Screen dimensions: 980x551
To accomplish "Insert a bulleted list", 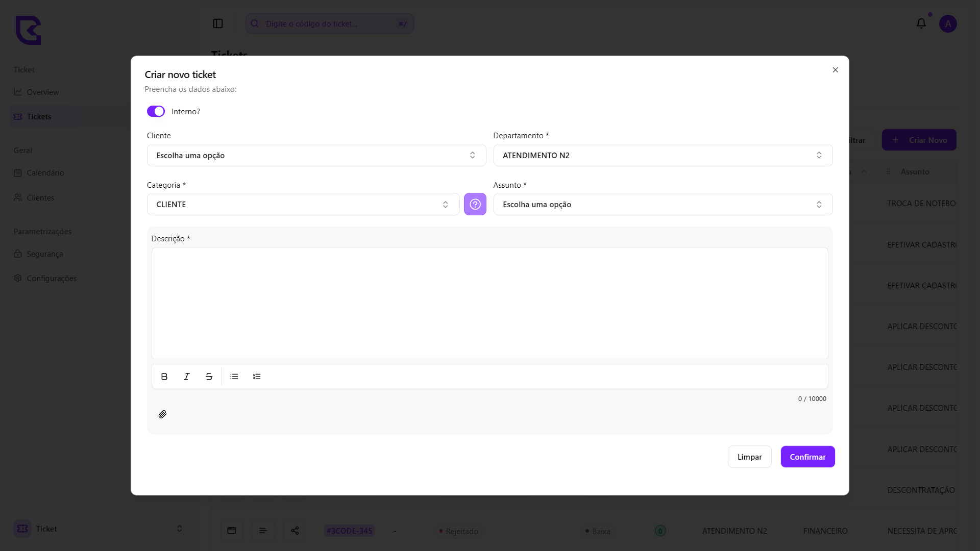I will click(x=234, y=377).
